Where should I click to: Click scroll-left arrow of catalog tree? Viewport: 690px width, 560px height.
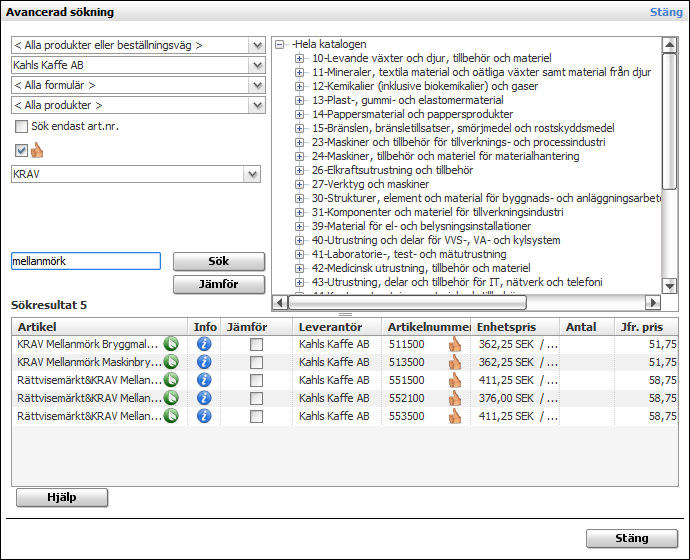pos(280,303)
